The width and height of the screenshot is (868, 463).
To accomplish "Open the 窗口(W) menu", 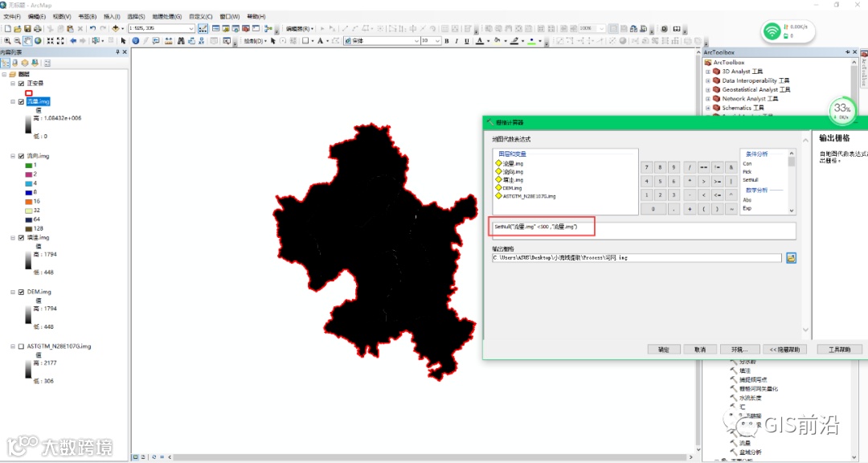I will [x=230, y=17].
